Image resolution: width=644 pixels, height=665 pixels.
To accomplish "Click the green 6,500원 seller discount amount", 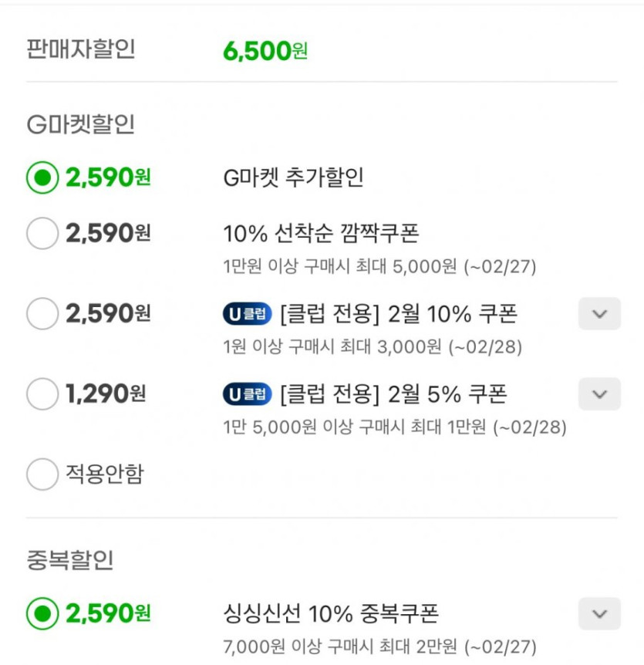I will pyautogui.click(x=265, y=52).
